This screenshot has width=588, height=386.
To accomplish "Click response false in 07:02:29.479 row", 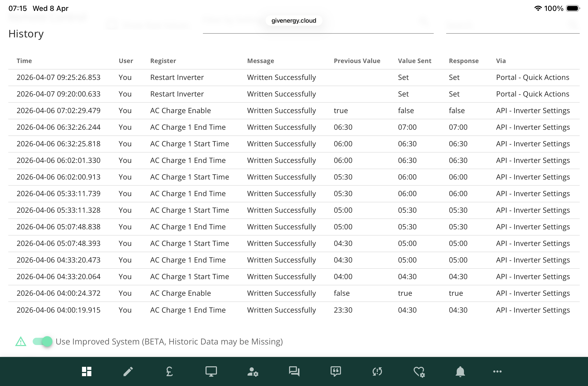I will coord(457,111).
